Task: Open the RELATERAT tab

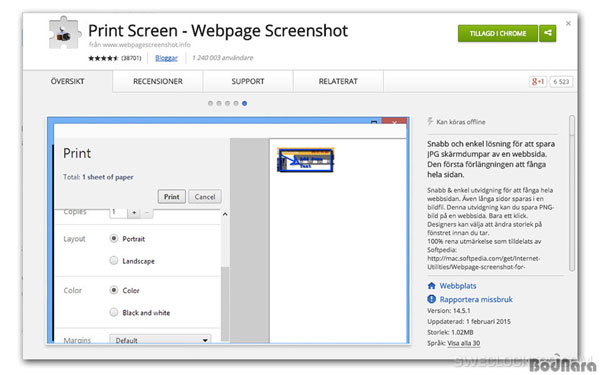Action: click(338, 81)
